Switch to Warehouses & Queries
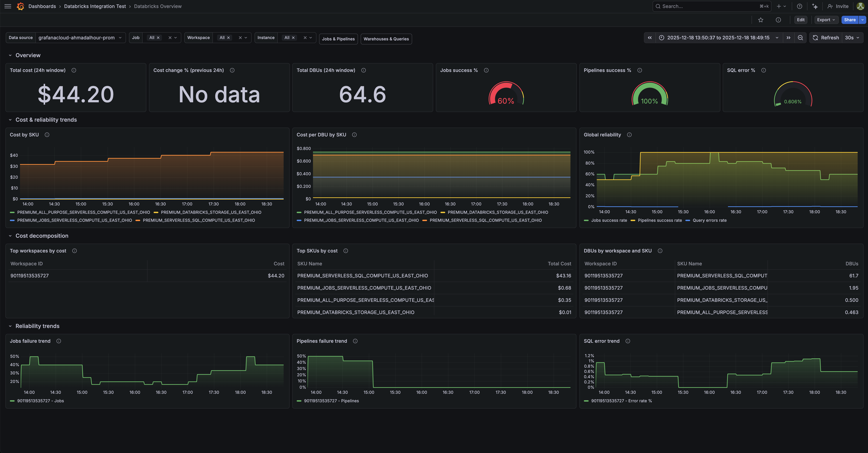The height and width of the screenshot is (453, 868). tap(386, 39)
